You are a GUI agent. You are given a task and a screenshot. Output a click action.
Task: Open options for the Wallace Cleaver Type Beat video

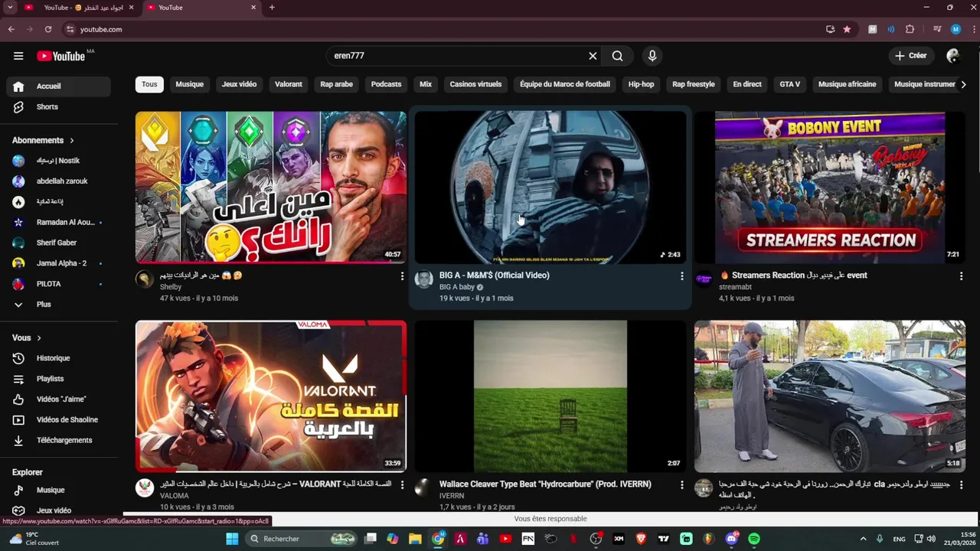(x=681, y=485)
